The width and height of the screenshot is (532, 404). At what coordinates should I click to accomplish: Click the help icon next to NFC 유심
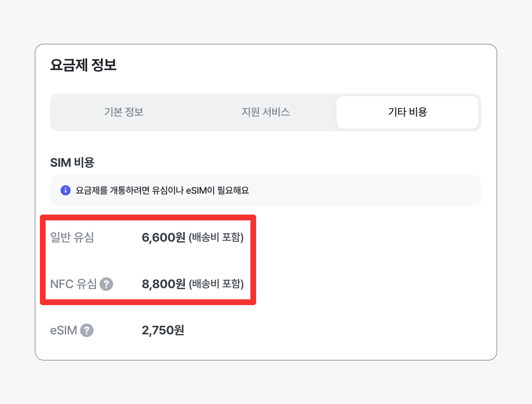tap(106, 284)
